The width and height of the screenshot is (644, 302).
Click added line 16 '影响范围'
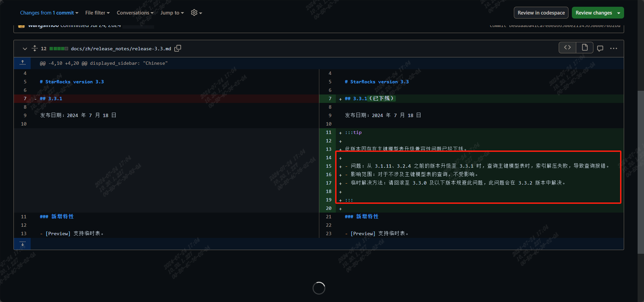(411, 174)
